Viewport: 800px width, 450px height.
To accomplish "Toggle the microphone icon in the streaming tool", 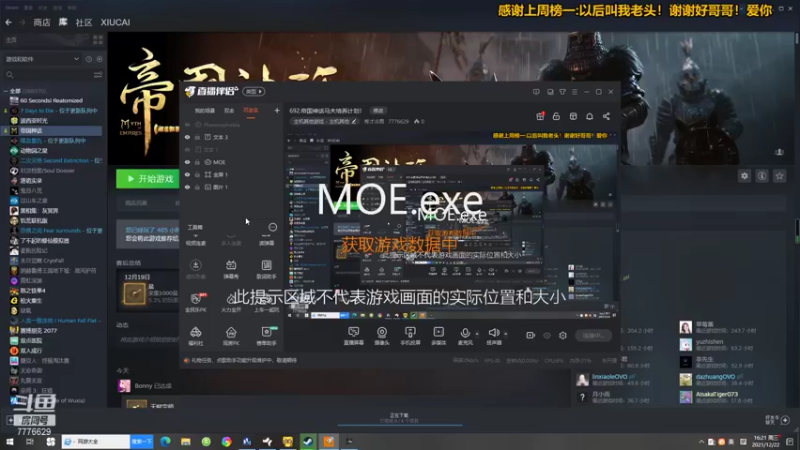I will click(x=465, y=333).
